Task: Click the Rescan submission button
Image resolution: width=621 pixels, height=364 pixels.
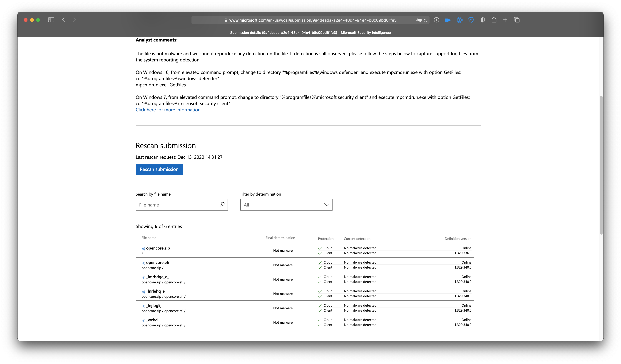Action: coord(159,169)
